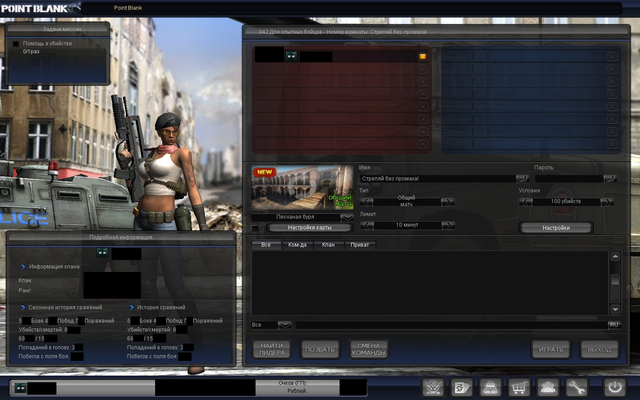Click the right arrow for 10 минут limit
640x400 pixels.
pyautogui.click(x=448, y=225)
